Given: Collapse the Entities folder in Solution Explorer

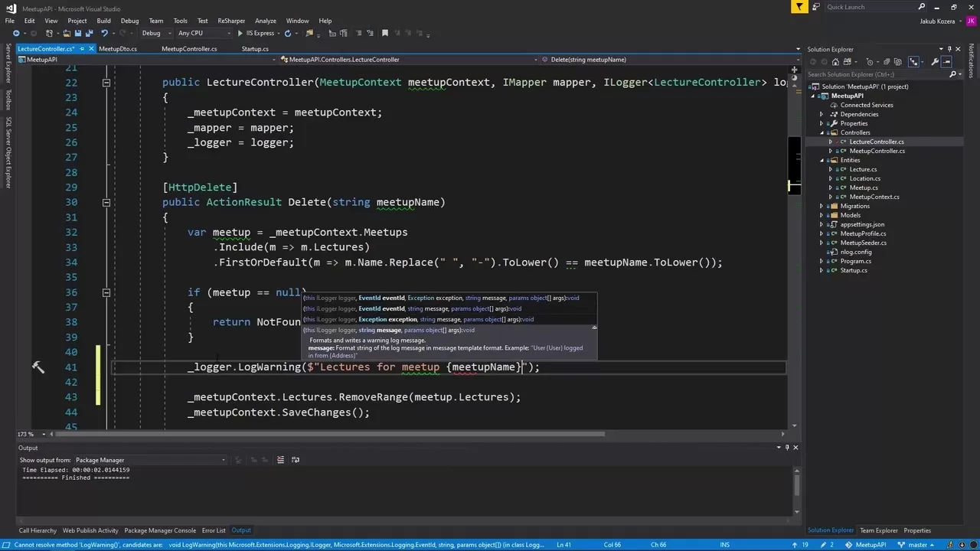Looking at the screenshot, I should [822, 160].
